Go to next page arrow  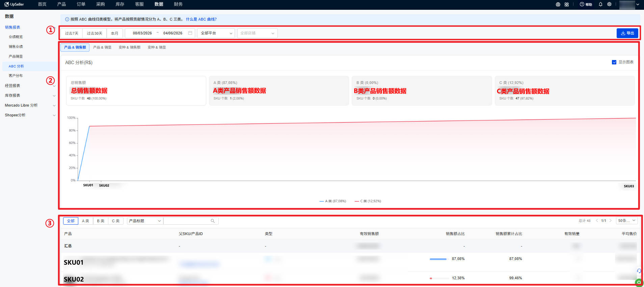610,221
